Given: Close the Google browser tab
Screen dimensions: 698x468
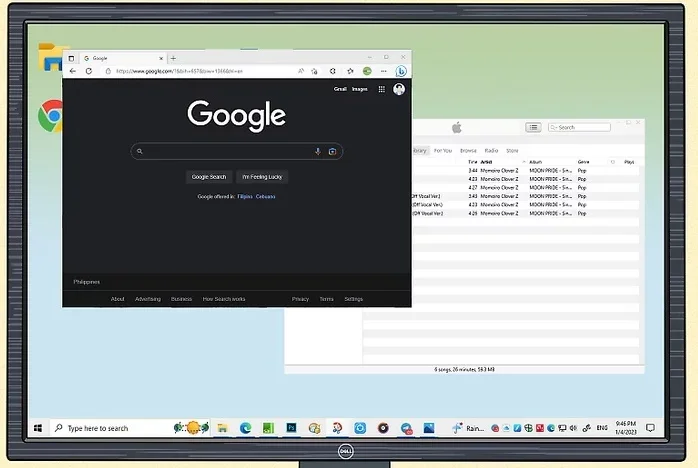Looking at the screenshot, I should pos(161,58).
